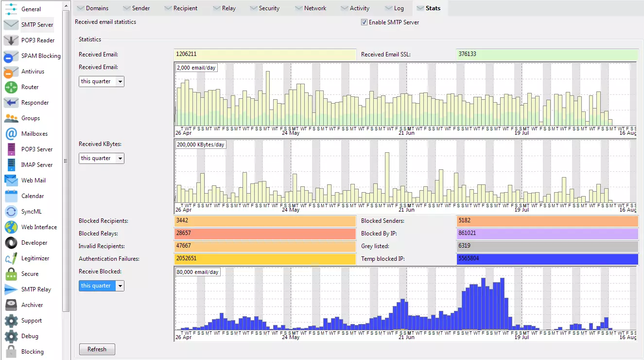Expand the Received KBytes period dropdown
644x360 pixels.
(x=101, y=158)
